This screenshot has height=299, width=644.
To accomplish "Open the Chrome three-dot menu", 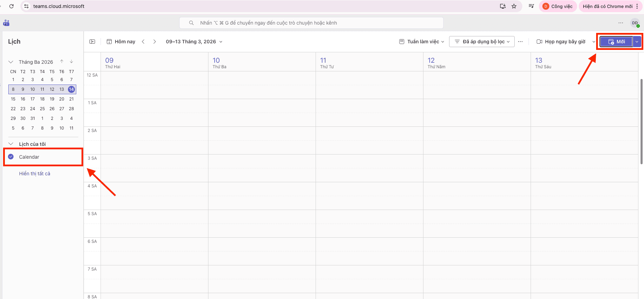I will click(x=637, y=6).
